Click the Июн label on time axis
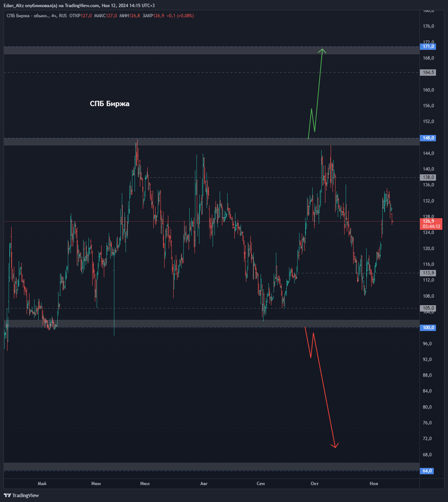Screen dimensions: 448x502 [x=96, y=484]
